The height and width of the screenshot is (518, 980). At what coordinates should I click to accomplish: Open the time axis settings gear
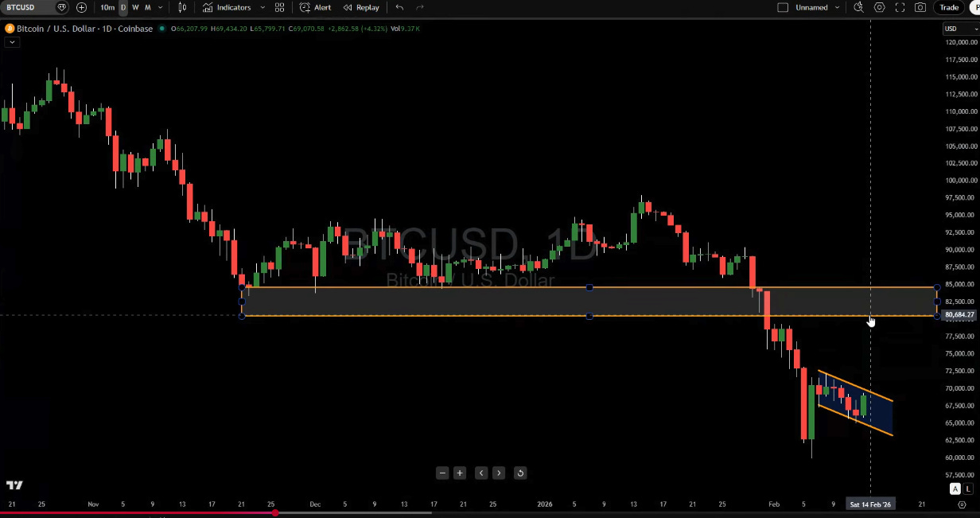(962, 504)
